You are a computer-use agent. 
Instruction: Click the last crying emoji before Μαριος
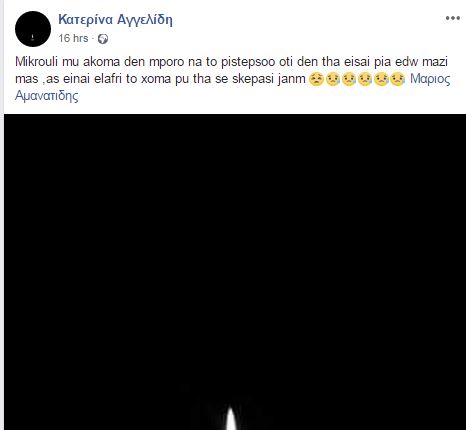(397, 79)
